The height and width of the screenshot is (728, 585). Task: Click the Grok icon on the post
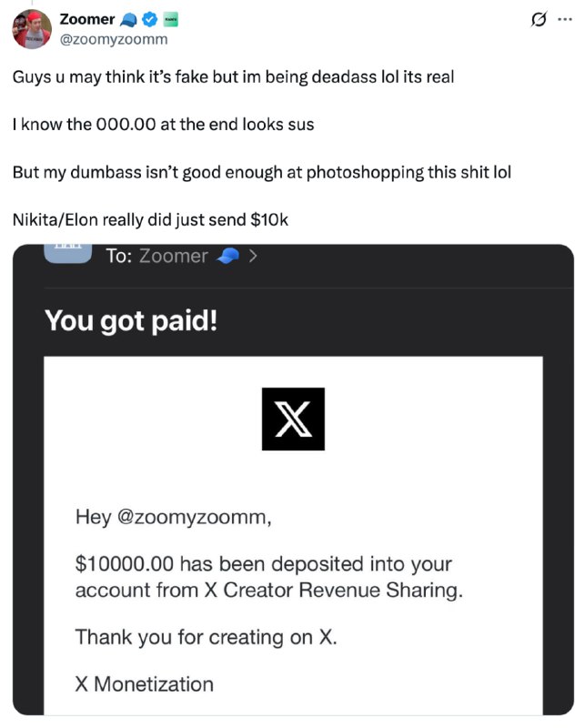(x=538, y=18)
